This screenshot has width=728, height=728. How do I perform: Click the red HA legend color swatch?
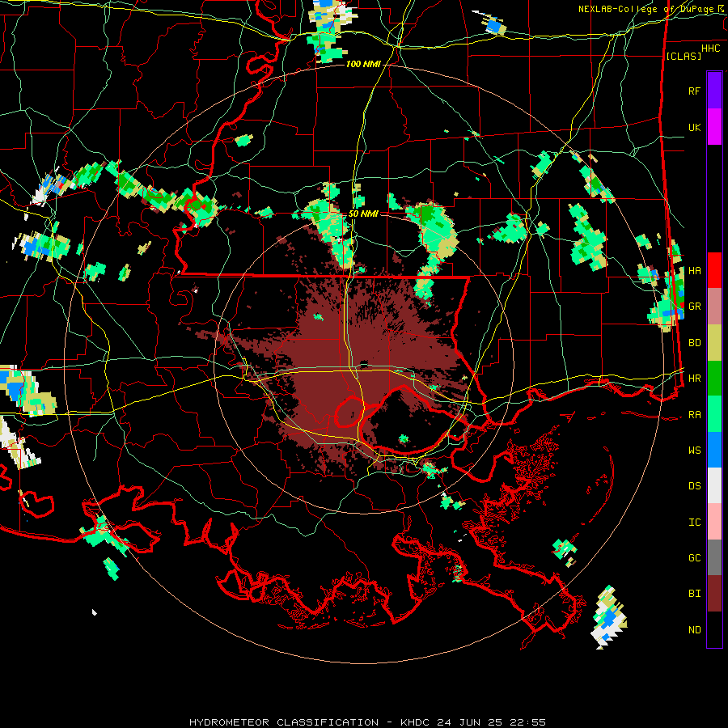(714, 270)
